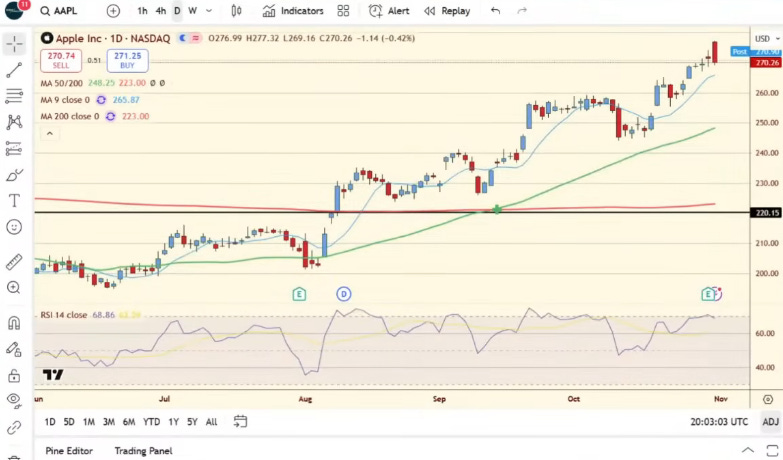Click the MA 200 close indicator legend
Image resolution: width=783 pixels, height=460 pixels.
69,116
